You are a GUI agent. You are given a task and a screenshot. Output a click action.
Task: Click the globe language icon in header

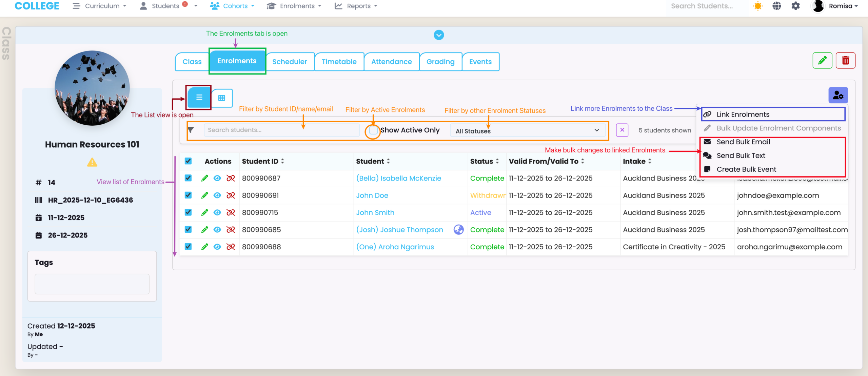[776, 6]
